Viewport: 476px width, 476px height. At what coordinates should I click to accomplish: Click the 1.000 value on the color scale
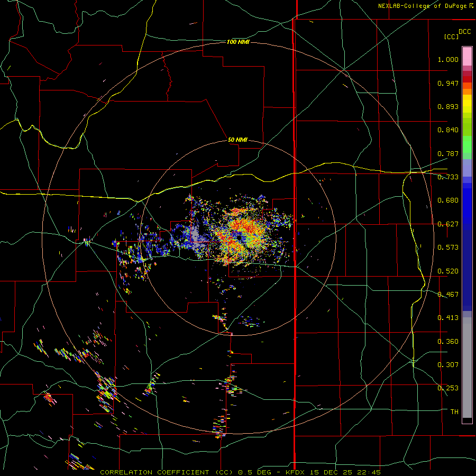pyautogui.click(x=448, y=59)
